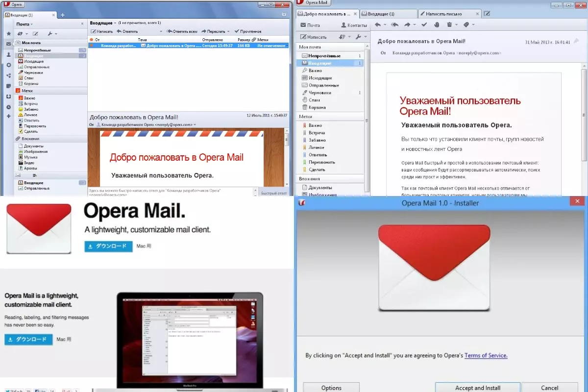Viewport: 588px width, 392px height.
Task: Open the Terms of Service link
Action: 486,355
